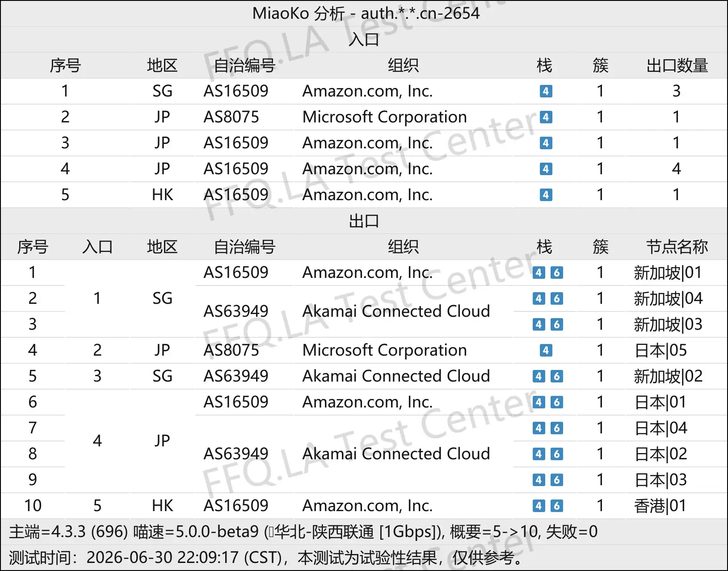Click node name "日本|04"
This screenshot has height=571, width=728.
661,428
